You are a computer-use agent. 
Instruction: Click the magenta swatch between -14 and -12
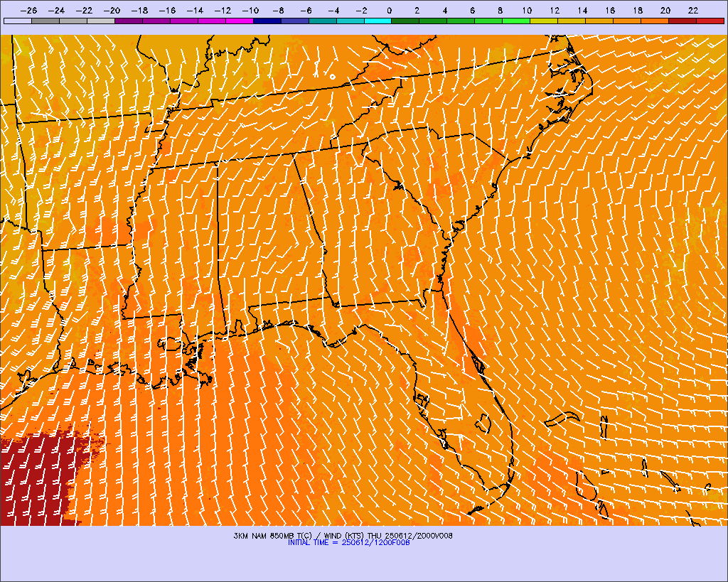pos(212,21)
